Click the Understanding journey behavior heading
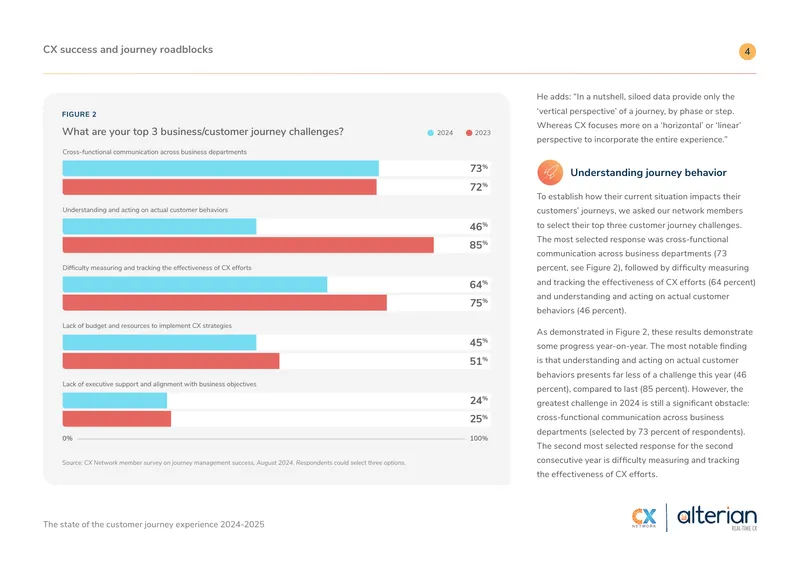800x566 pixels. coord(648,173)
